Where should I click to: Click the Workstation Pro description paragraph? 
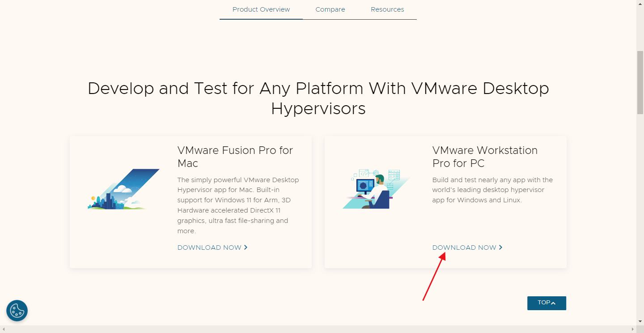coord(492,190)
